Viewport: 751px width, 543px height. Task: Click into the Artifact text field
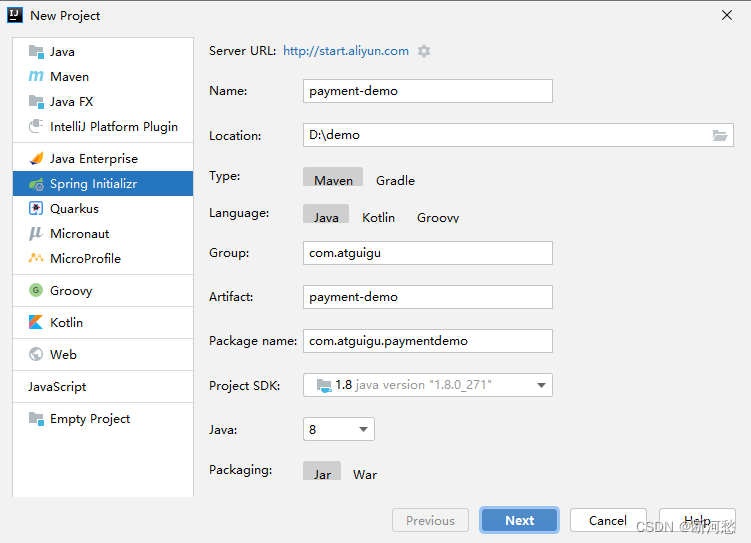coord(428,297)
